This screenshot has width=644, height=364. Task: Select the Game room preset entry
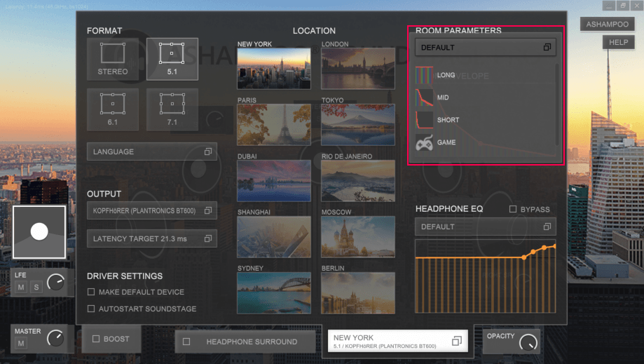(x=485, y=142)
